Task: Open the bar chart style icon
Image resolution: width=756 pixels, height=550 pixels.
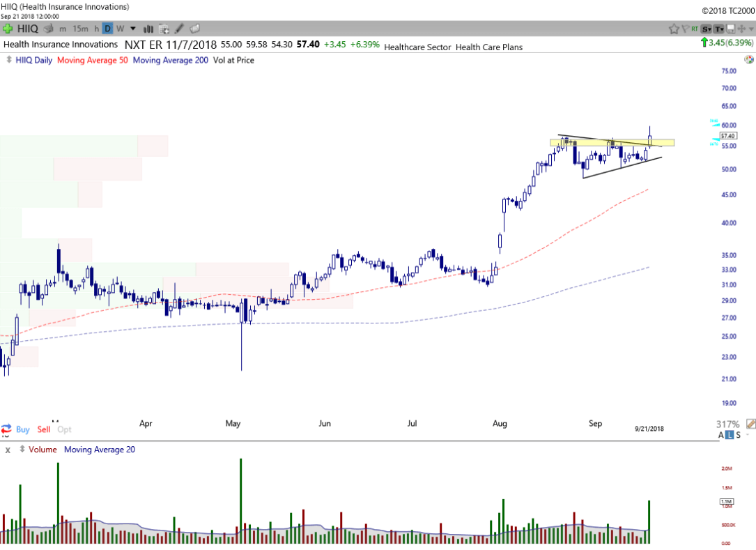Action: 148,29
